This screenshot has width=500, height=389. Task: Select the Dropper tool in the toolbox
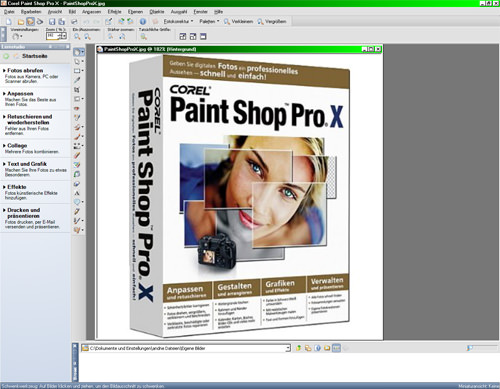click(77, 80)
